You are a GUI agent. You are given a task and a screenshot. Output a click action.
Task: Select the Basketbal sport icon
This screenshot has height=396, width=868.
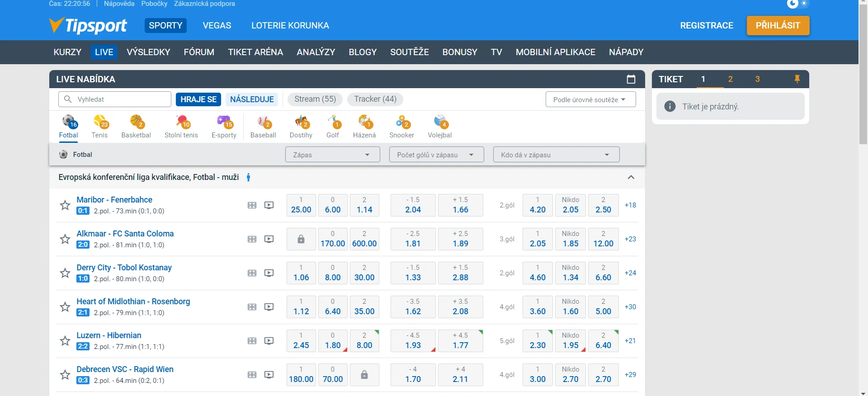coord(136,126)
